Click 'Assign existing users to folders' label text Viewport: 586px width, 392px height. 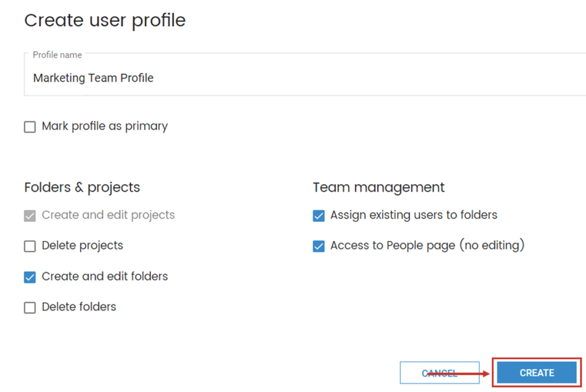[414, 215]
